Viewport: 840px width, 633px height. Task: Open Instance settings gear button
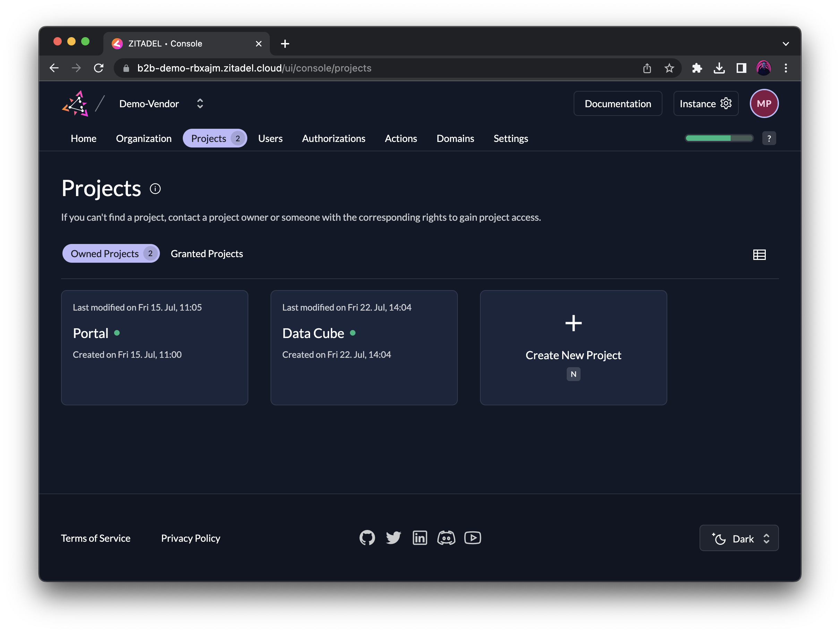[x=705, y=103]
